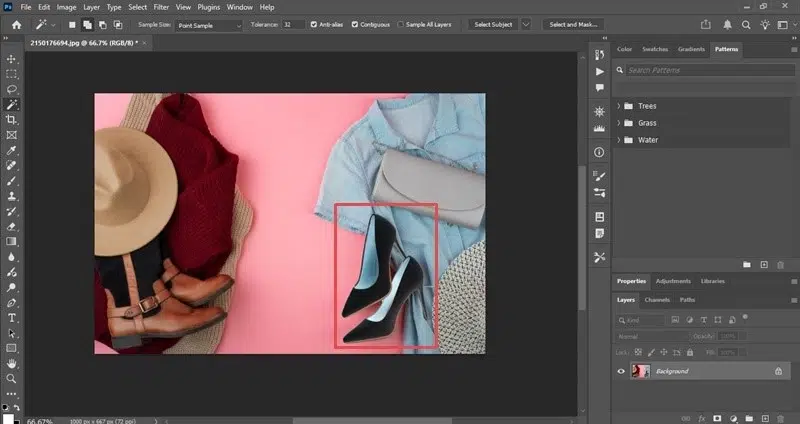Screen dimensions: 800x424
Task: Select the Hand tool
Action: [x=11, y=364]
